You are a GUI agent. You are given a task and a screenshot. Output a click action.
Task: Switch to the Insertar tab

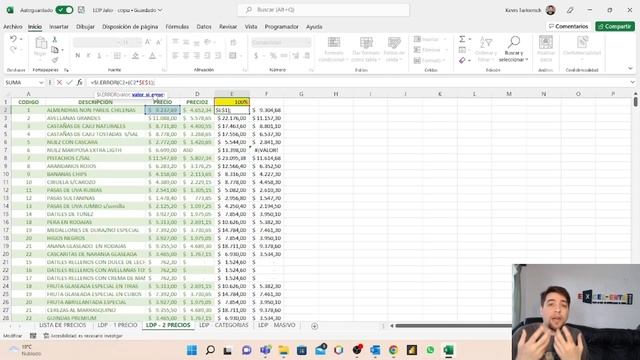tap(59, 27)
